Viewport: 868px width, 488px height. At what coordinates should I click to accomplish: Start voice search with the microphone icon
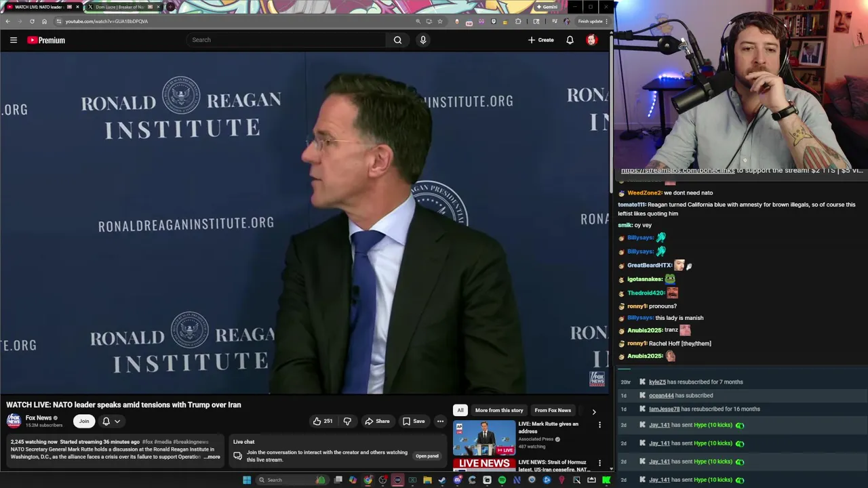point(423,40)
